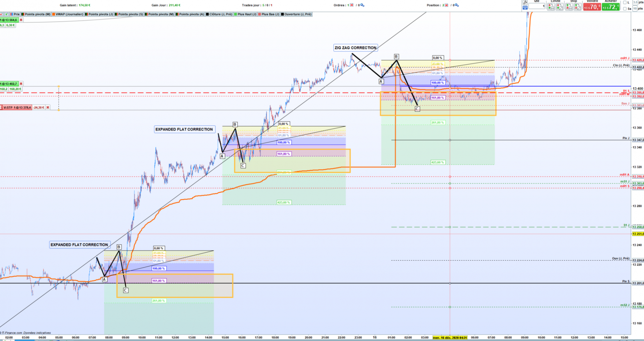Select Ouverture (J, Pré) legend item
Screen dimensions: 644x341
[x=297, y=14]
